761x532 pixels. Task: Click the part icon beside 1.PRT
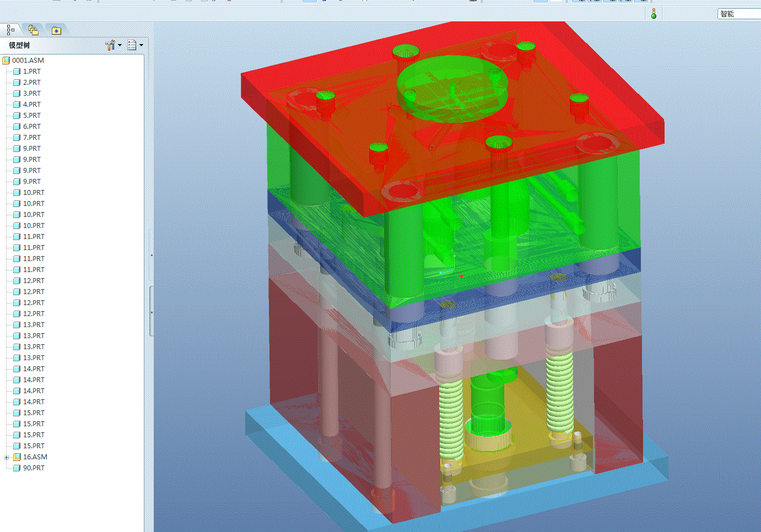click(17, 72)
